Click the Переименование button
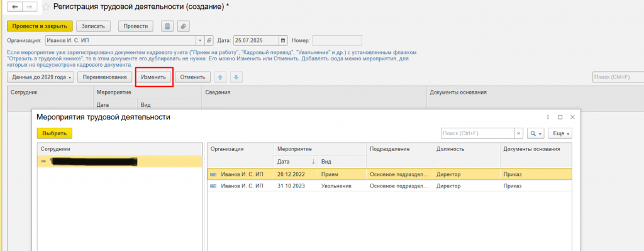Image resolution: width=644 pixels, height=251 pixels. click(105, 77)
